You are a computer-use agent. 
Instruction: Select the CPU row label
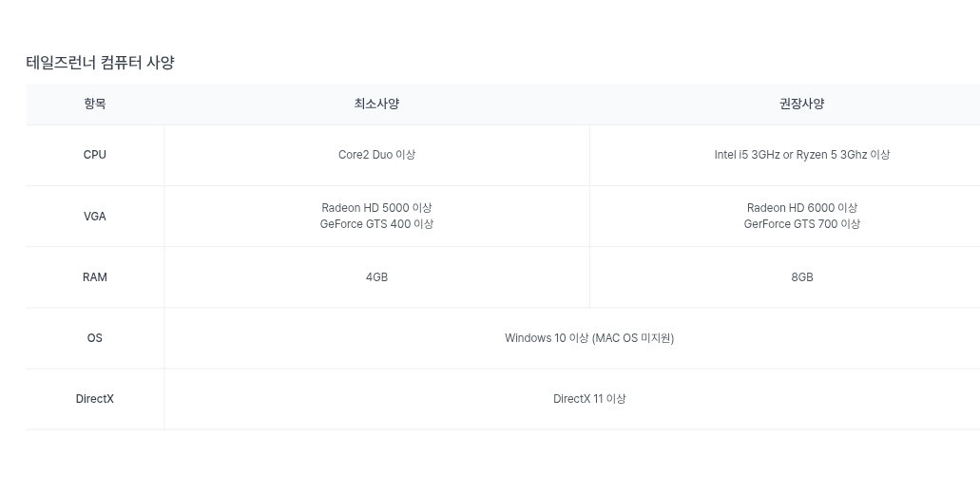tap(95, 155)
